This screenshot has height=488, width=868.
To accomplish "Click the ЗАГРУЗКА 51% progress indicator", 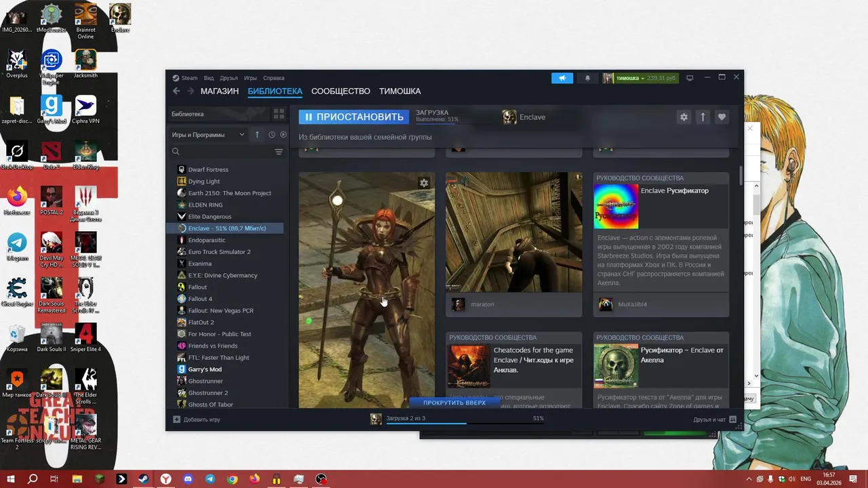I will coord(437,116).
